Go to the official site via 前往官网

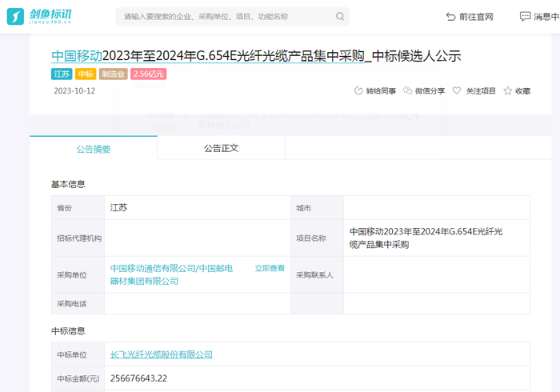point(476,17)
